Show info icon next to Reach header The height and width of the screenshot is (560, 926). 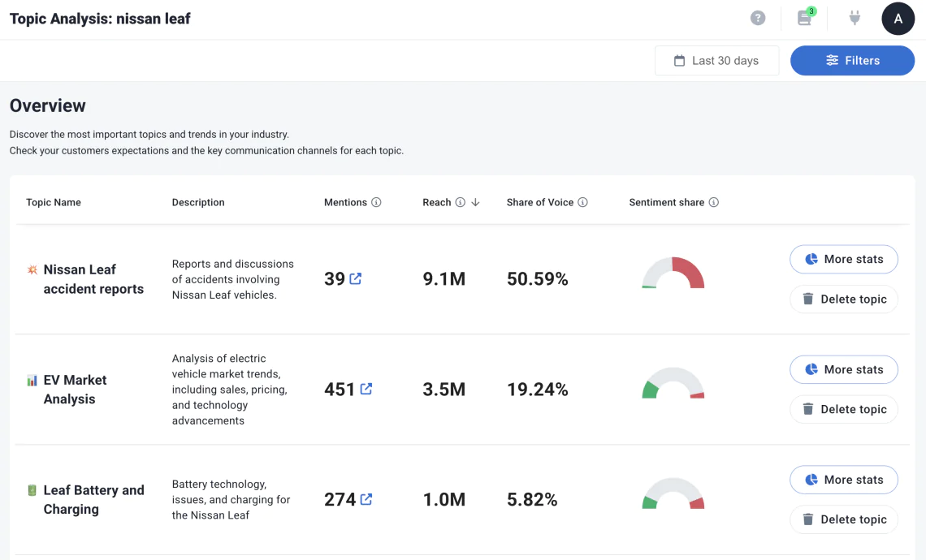coord(460,202)
